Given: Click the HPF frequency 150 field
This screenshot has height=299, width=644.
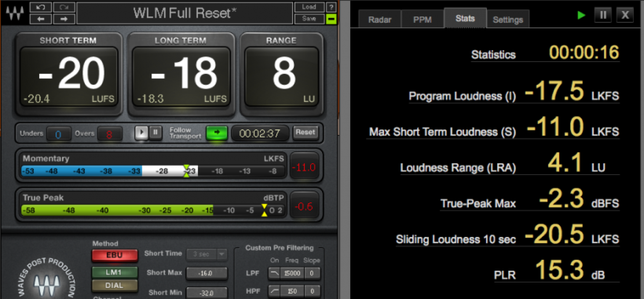Looking at the screenshot, I should (x=292, y=291).
